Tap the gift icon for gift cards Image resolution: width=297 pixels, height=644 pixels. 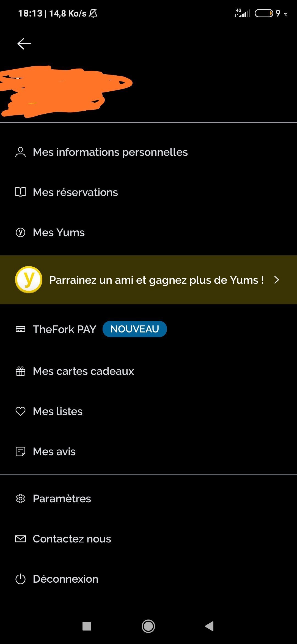[20, 371]
